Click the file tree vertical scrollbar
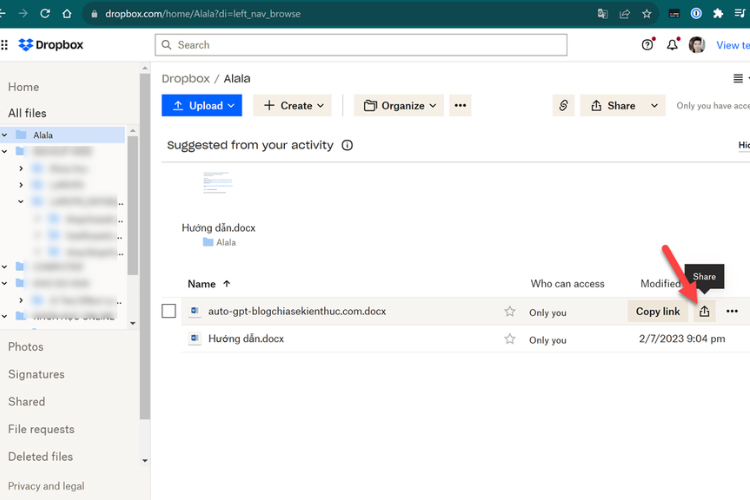Viewport: 750px width, 500px height. pos(133,205)
